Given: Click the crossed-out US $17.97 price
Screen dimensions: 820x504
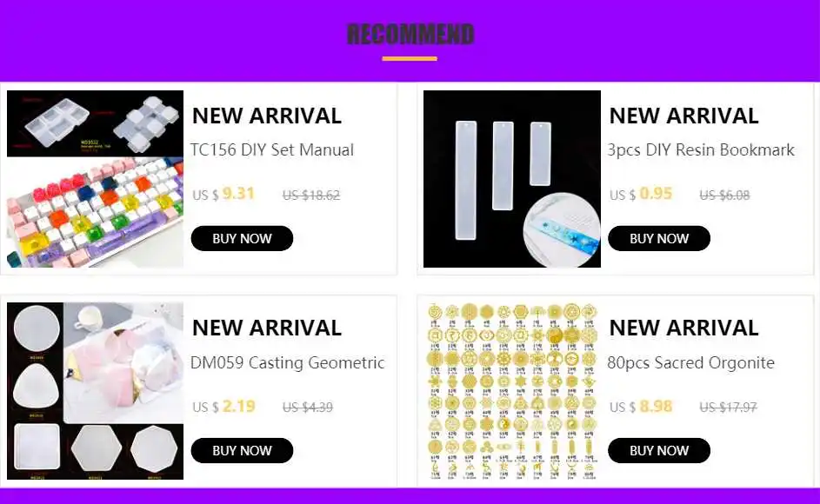Looking at the screenshot, I should point(728,408).
